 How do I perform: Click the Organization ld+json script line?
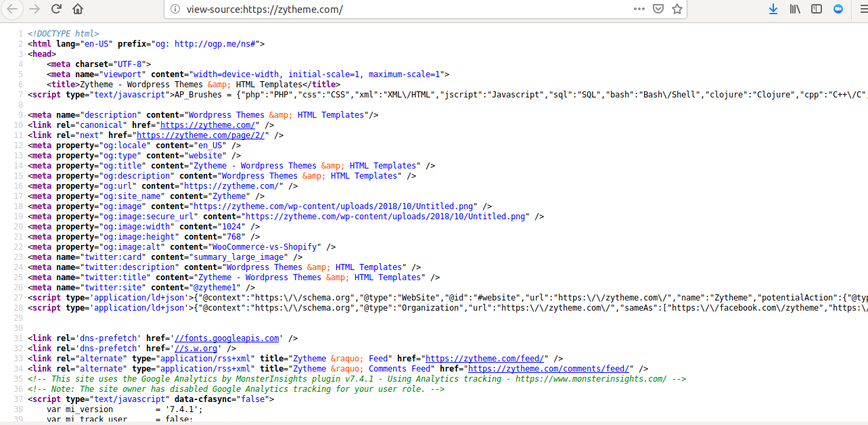[x=447, y=308]
